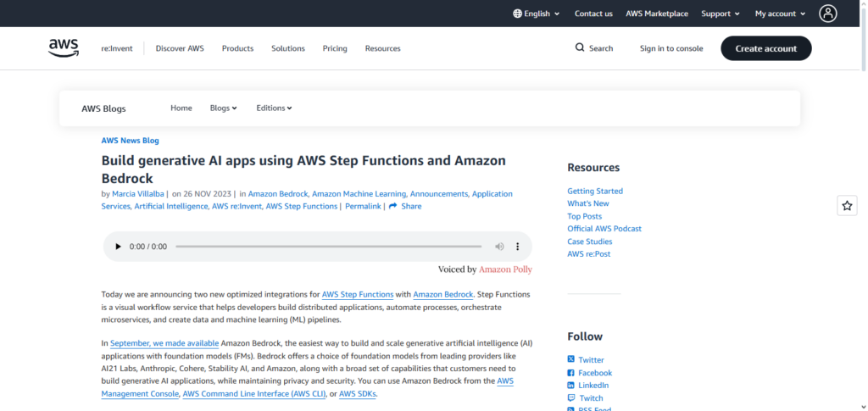868x411 pixels.
Task: Click the Create account button
Action: point(765,48)
